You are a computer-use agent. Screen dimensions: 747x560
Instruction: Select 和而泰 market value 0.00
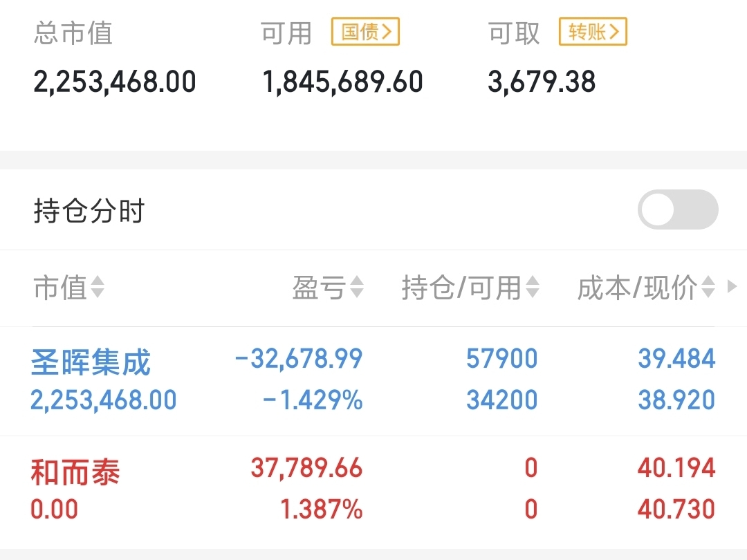point(55,509)
